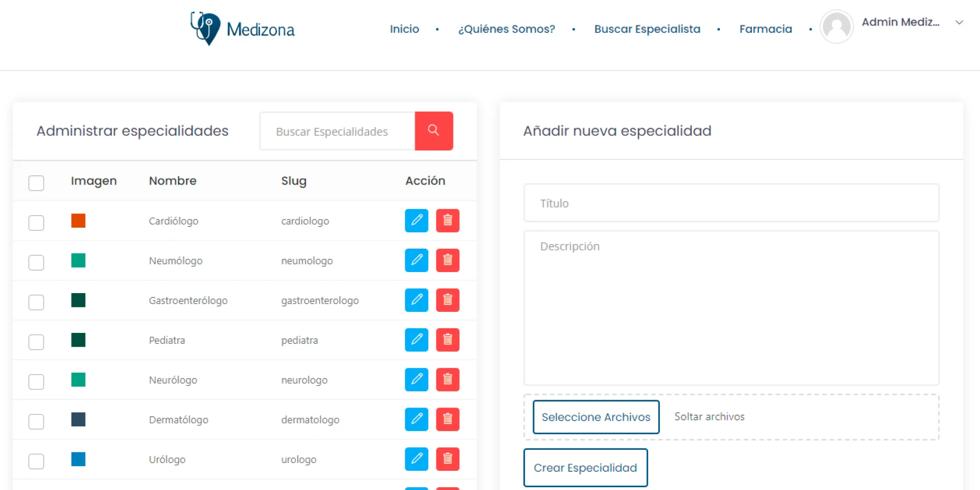Viewport: 980px width, 490px height.
Task: Click the Acción column header
Action: (x=425, y=181)
